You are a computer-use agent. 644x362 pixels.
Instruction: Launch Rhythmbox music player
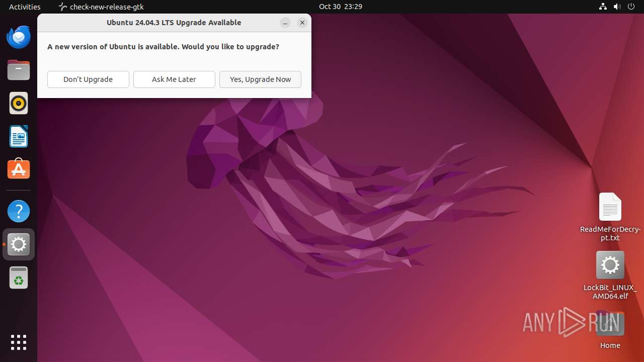point(19,103)
